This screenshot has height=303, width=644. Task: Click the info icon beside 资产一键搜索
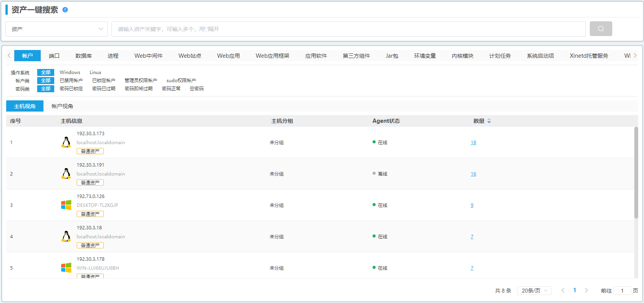[x=65, y=10]
